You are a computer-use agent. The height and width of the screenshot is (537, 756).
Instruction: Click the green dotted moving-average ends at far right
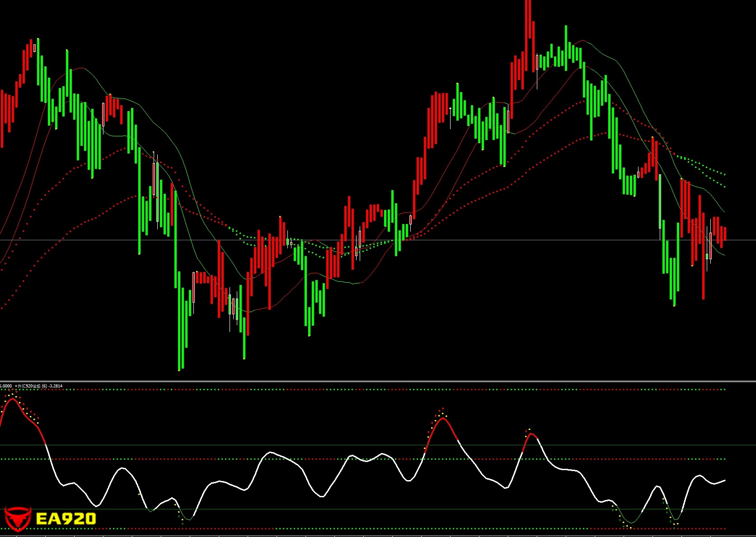723,180
